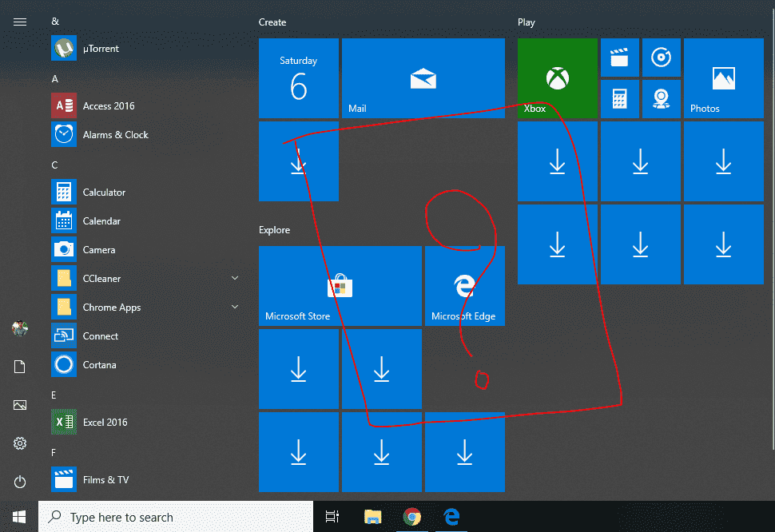Click the letter E section header
775x532 pixels.
coord(54,395)
